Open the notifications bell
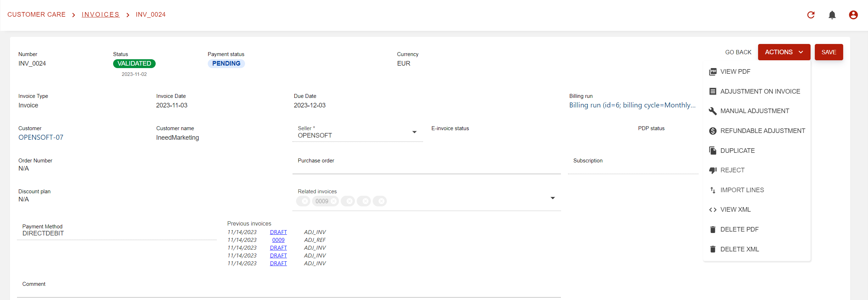Image resolution: width=868 pixels, height=300 pixels. pos(832,15)
